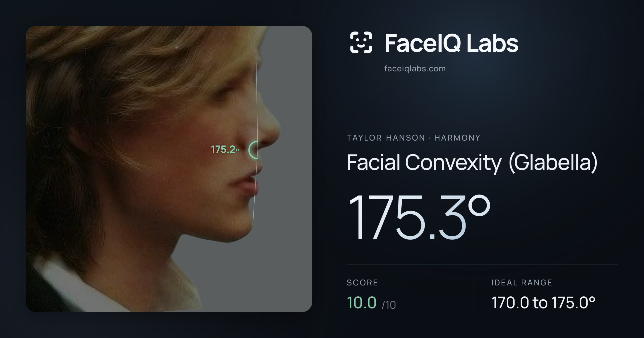Click the IDEAL RANGE label
The width and height of the screenshot is (644, 338).
[x=522, y=283]
